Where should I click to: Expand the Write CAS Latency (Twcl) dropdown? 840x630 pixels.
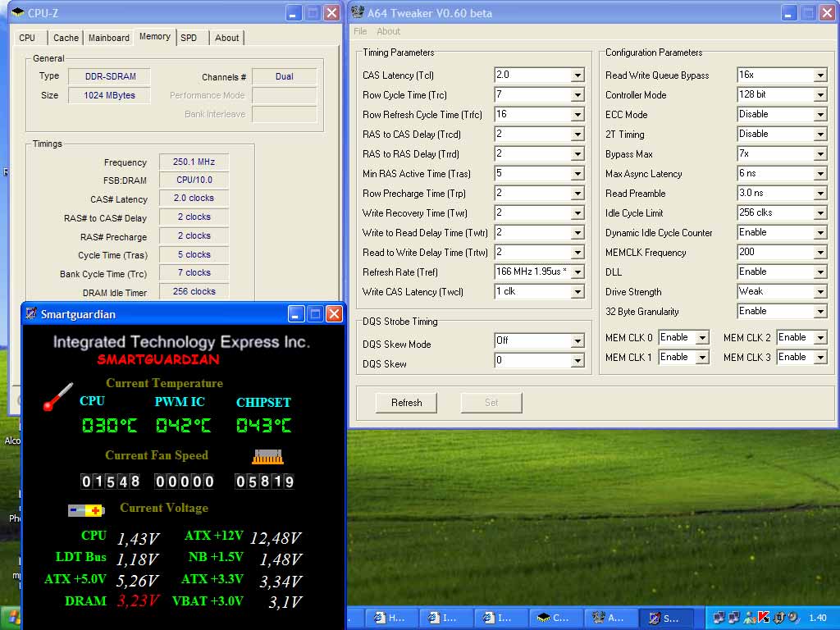(x=577, y=292)
